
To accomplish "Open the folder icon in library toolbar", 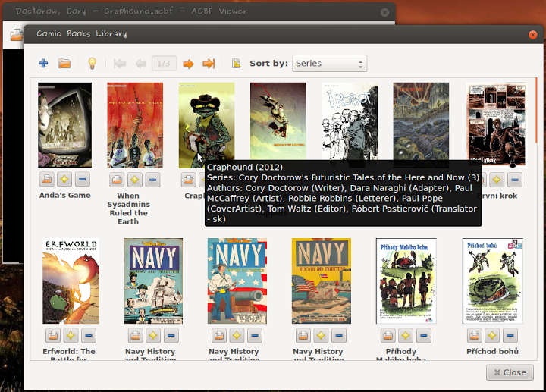I will click(x=64, y=64).
